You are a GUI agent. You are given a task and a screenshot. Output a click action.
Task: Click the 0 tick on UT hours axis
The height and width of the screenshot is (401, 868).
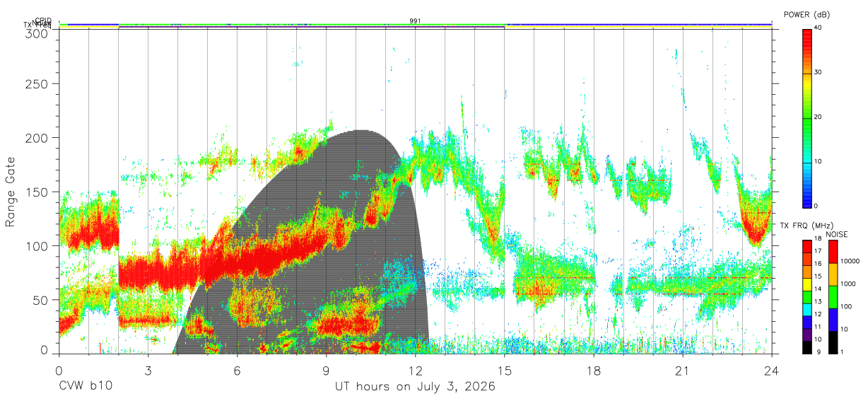(x=59, y=370)
